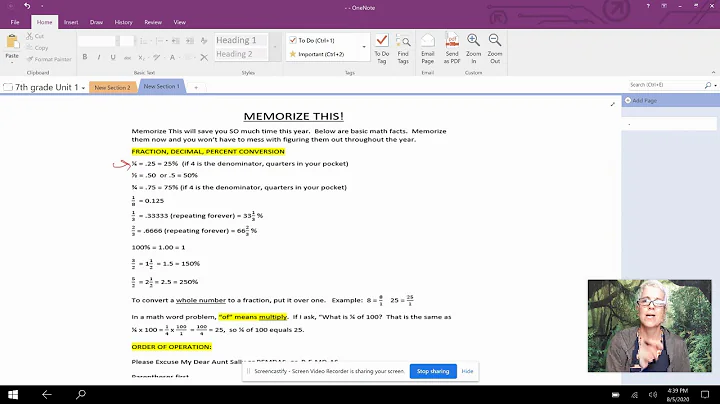
Task: Click the Stop sharing button
Action: (x=433, y=371)
